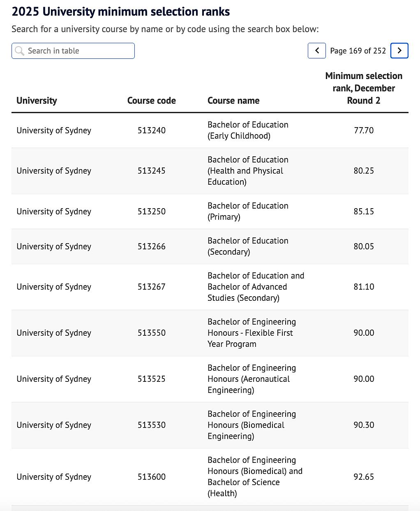The height and width of the screenshot is (511, 420).
Task: Select course code 513266
Action: coord(152,246)
